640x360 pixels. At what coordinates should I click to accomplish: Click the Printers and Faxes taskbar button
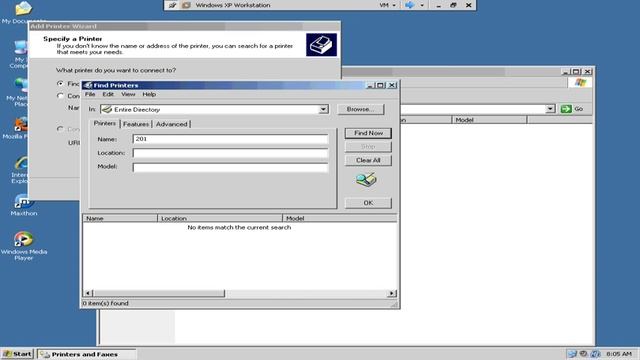(87, 354)
